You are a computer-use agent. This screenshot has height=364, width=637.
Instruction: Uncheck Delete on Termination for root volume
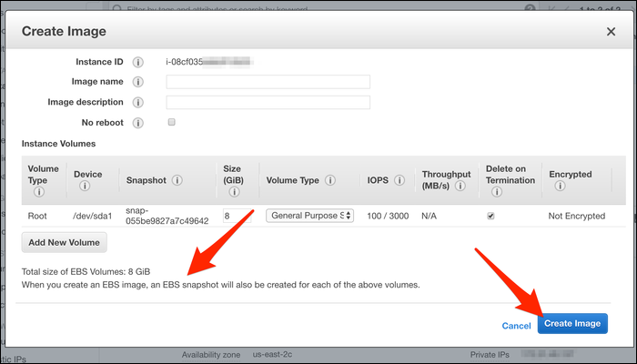point(490,217)
